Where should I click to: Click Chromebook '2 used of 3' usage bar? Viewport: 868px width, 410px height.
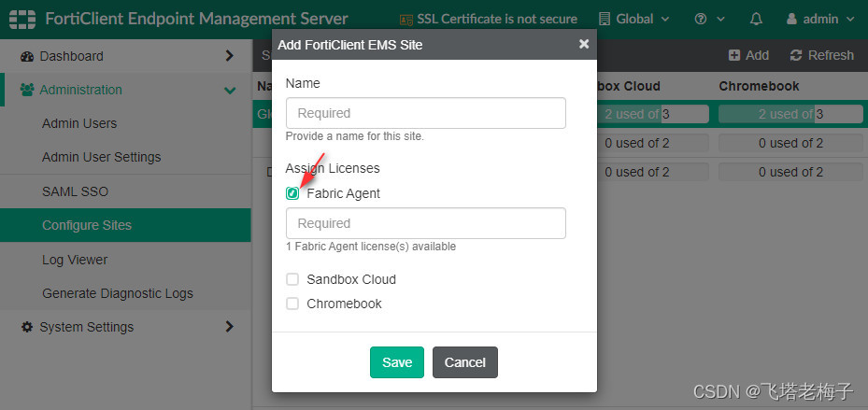click(790, 115)
